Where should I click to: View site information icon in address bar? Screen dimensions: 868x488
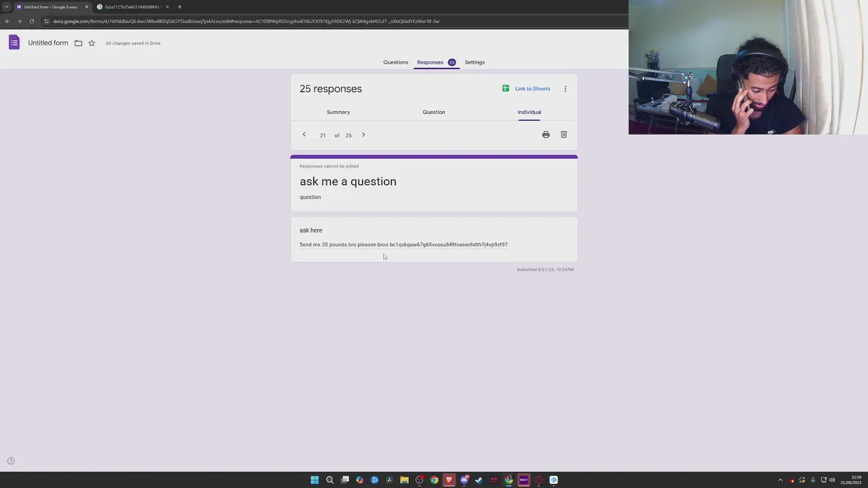(46, 21)
